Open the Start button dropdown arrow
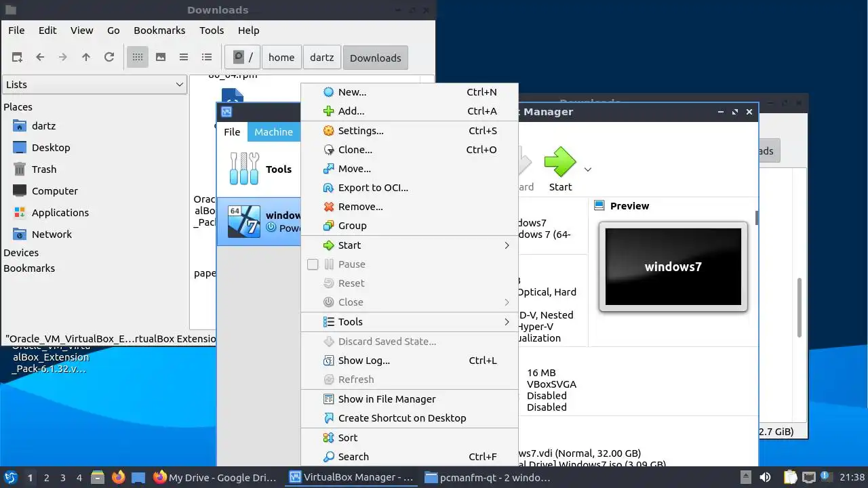The height and width of the screenshot is (488, 868). click(588, 169)
